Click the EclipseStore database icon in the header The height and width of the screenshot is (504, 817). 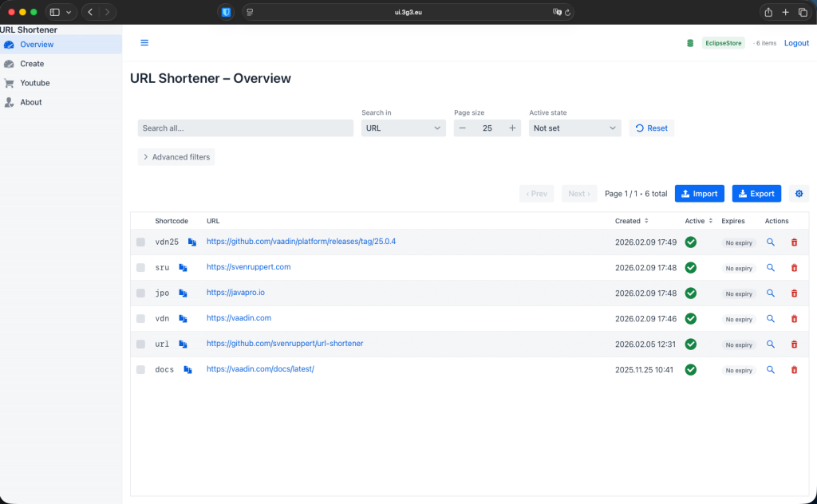tap(689, 43)
